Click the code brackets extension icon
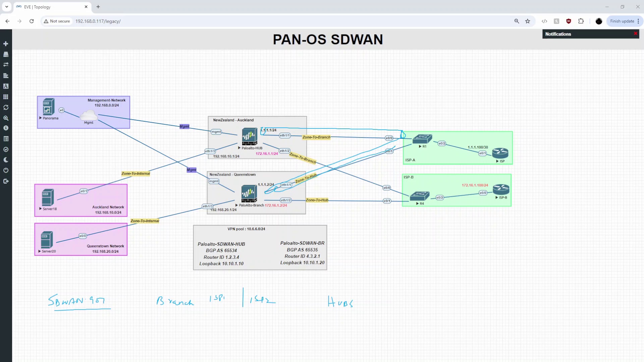This screenshot has width=644, height=362. click(544, 21)
